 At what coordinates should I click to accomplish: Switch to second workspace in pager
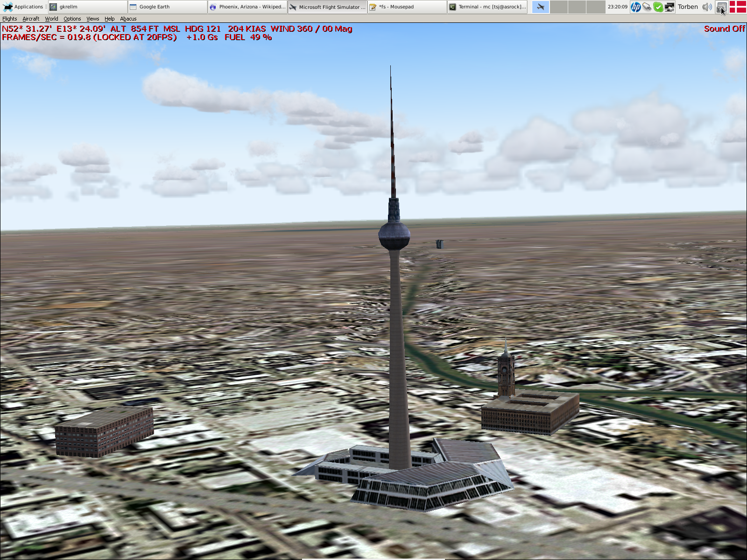pos(559,7)
